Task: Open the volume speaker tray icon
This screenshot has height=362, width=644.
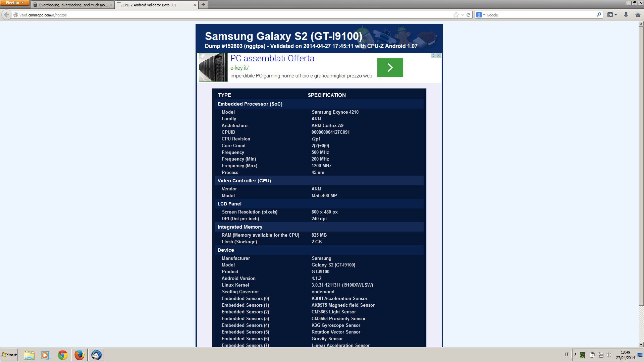Action: click(608, 355)
